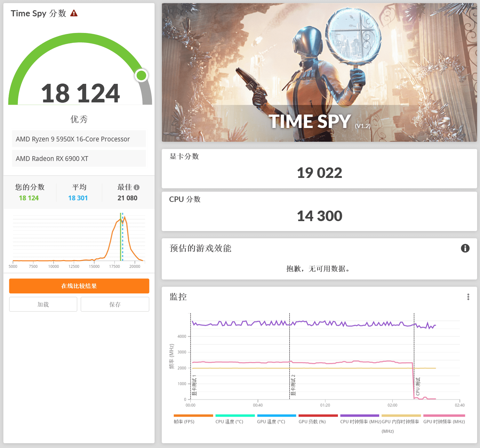This screenshot has height=448, width=480.
Task: Click the CPU 分数 value 14 300
Action: (x=319, y=216)
